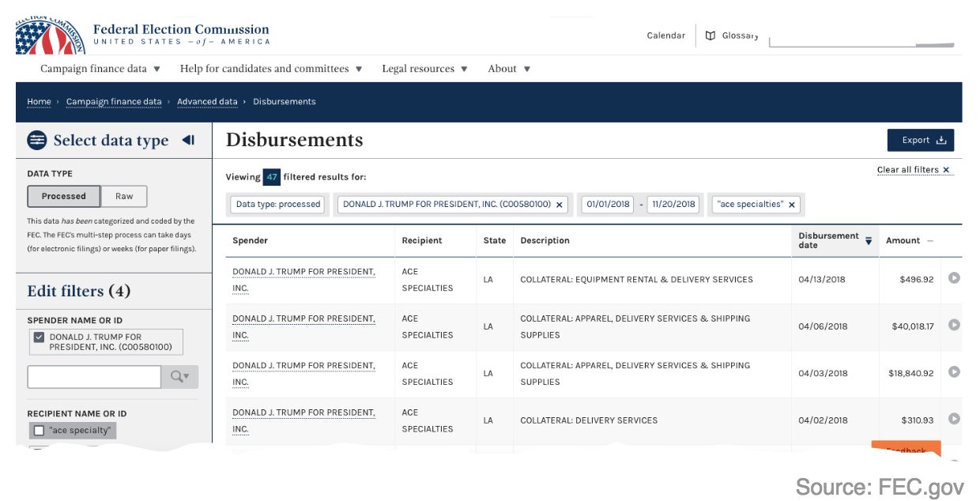Image resolution: width=980 pixels, height=501 pixels.
Task: Open the Legal resources menu
Action: [x=424, y=69]
